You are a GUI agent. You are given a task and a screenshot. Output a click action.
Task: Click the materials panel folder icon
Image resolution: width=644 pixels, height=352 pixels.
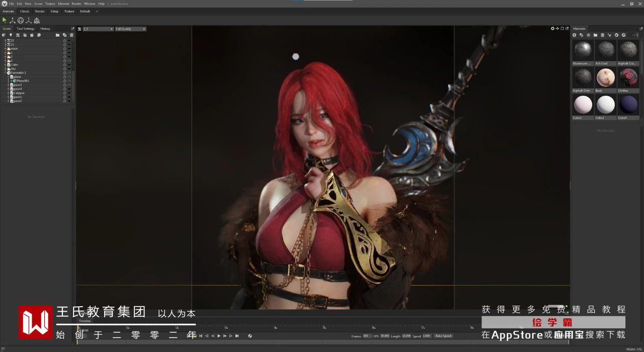click(595, 35)
